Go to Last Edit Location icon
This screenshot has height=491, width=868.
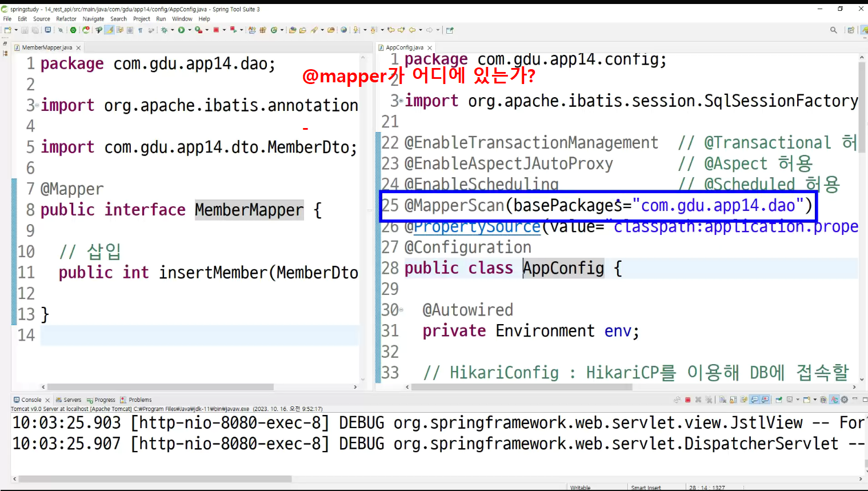click(x=391, y=30)
